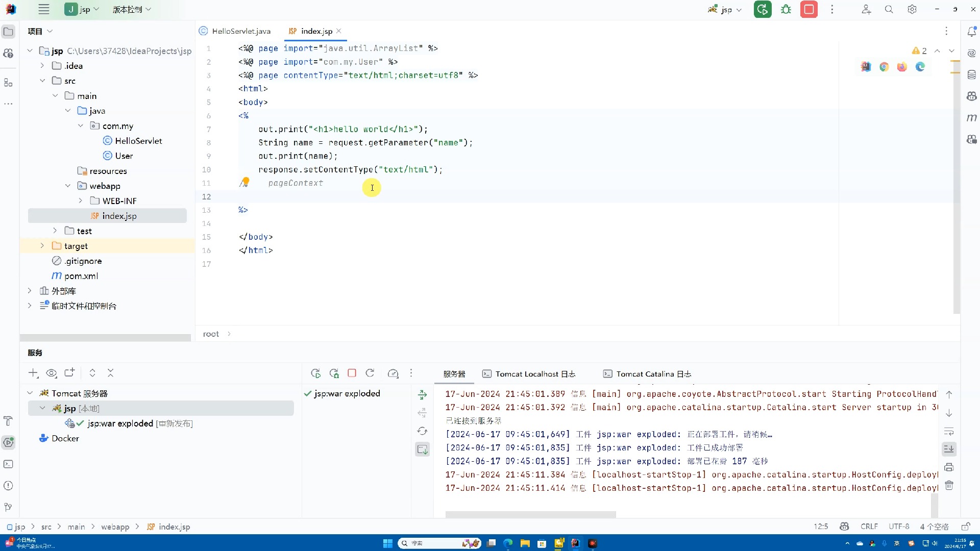Open editor tabs options menu

[946, 31]
